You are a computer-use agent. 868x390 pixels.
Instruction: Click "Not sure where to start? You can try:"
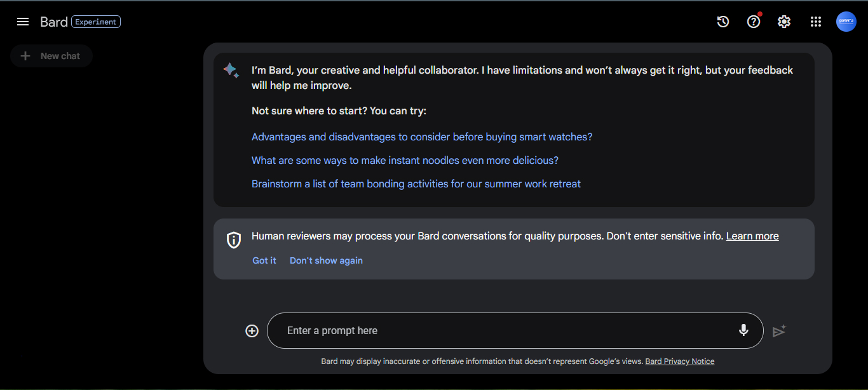coord(339,111)
